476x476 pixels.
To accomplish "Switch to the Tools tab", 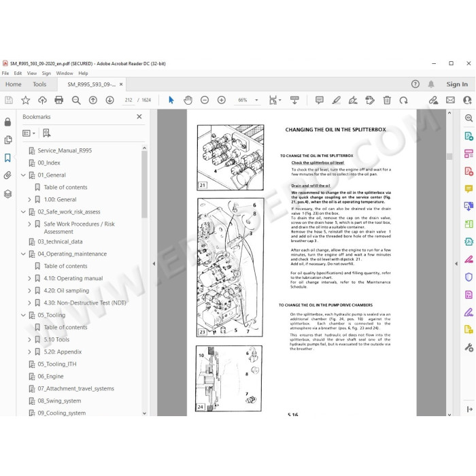I will pyautogui.click(x=39, y=84).
